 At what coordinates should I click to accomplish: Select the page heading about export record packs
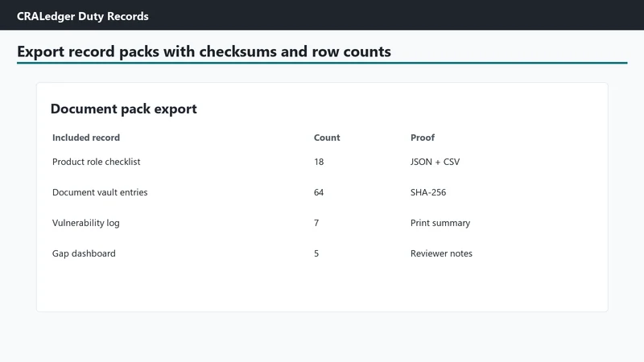[204, 51]
